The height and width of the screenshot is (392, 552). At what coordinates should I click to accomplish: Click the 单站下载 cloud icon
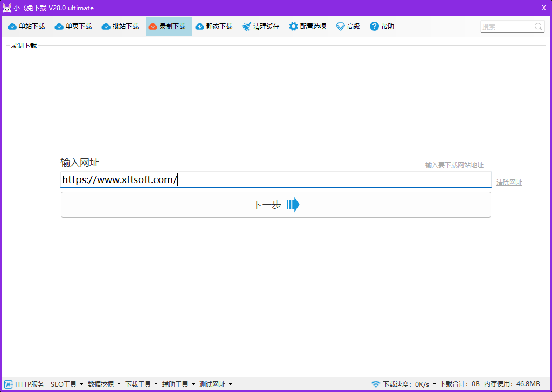[x=12, y=26]
